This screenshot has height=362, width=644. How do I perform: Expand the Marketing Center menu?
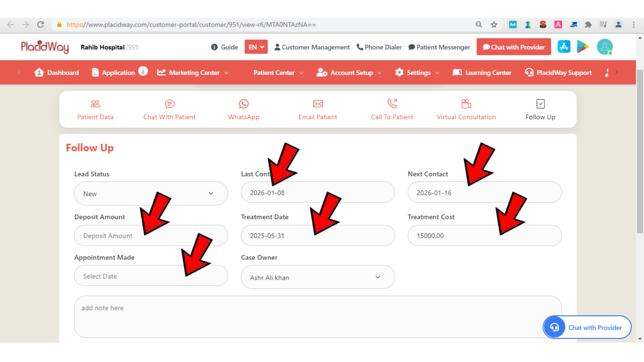[193, 72]
